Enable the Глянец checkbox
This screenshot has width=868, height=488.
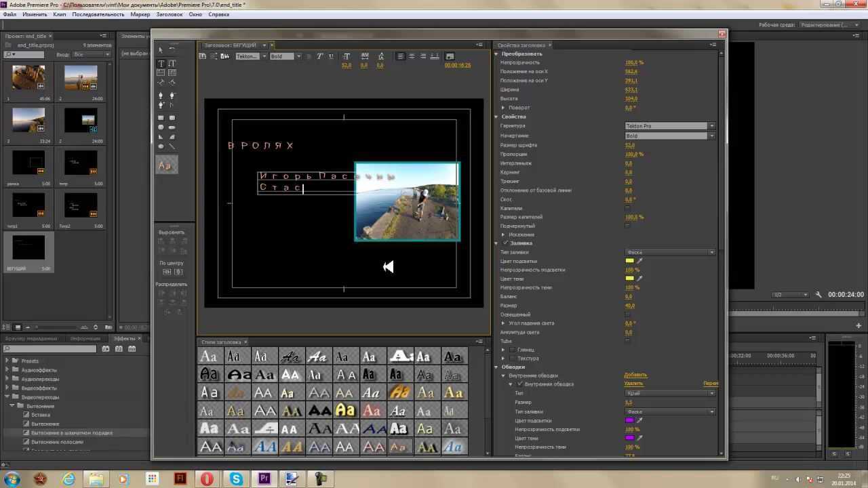click(x=513, y=350)
